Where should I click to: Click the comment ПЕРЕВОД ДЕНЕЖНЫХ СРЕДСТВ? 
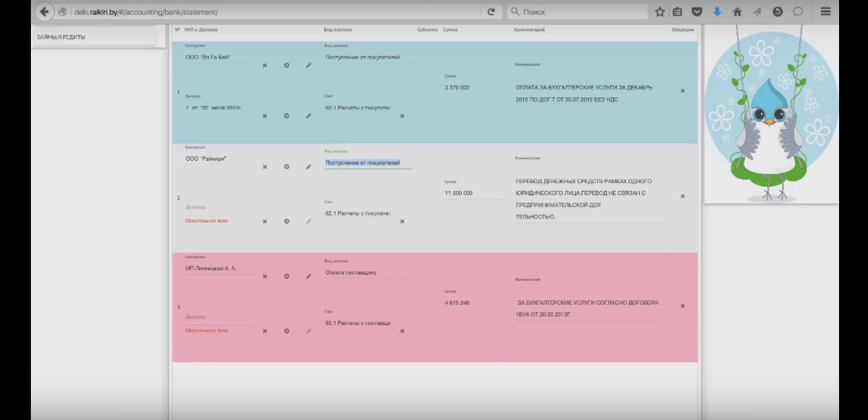tap(590, 199)
